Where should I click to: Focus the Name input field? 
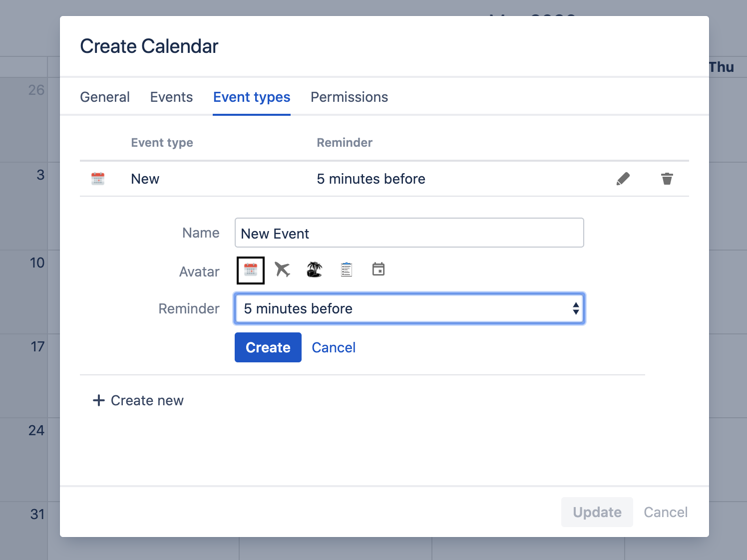click(409, 233)
